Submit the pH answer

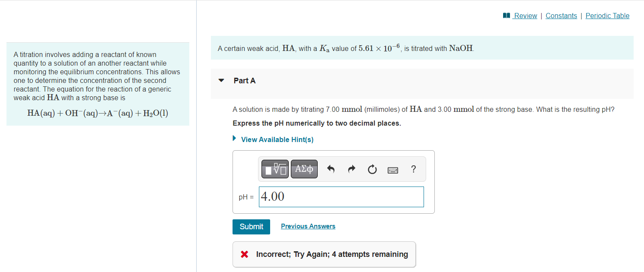tap(251, 226)
